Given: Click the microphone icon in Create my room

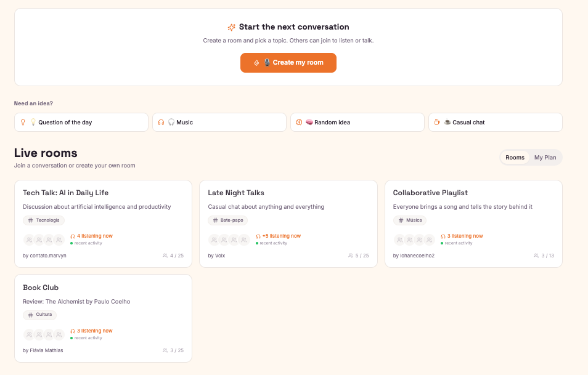Looking at the screenshot, I should click(256, 63).
